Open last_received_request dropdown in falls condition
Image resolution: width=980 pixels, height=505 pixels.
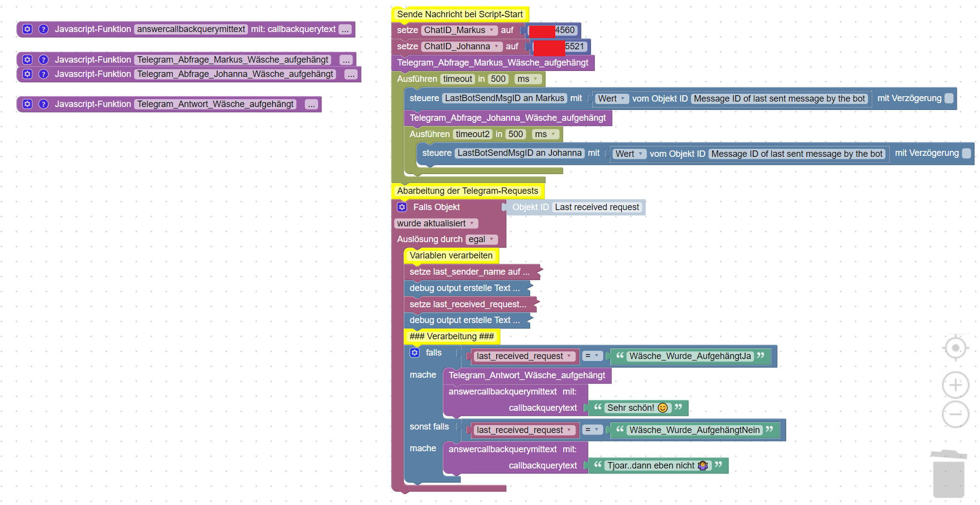[524, 356]
